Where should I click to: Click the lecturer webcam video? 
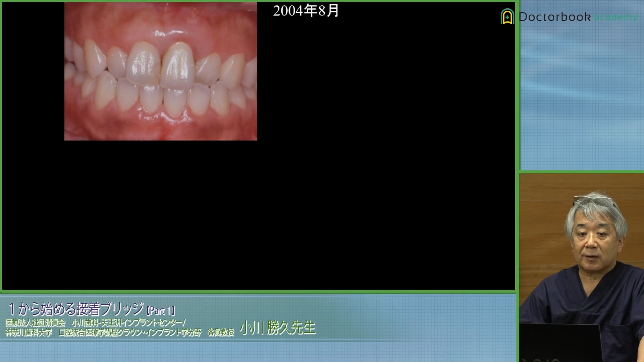(582, 267)
